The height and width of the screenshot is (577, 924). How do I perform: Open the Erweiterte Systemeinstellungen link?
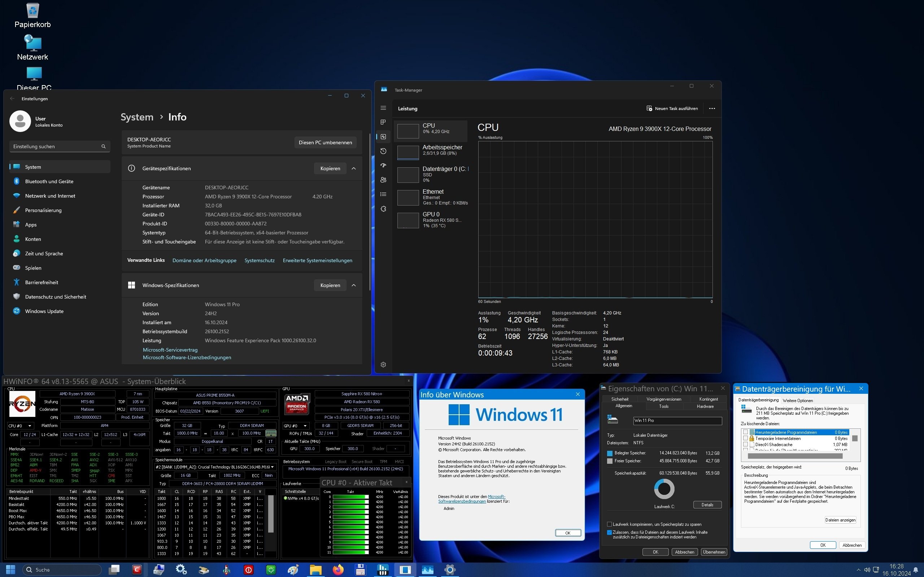317,260
